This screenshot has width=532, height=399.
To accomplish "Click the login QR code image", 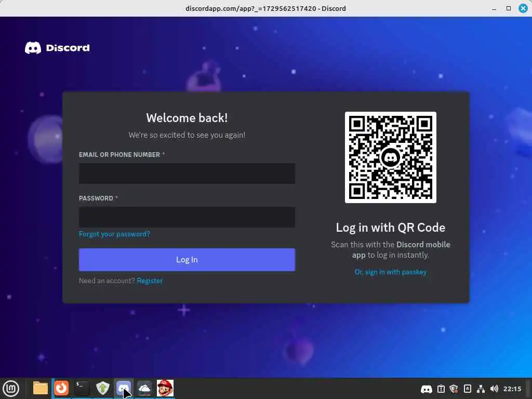I will pyautogui.click(x=391, y=157).
